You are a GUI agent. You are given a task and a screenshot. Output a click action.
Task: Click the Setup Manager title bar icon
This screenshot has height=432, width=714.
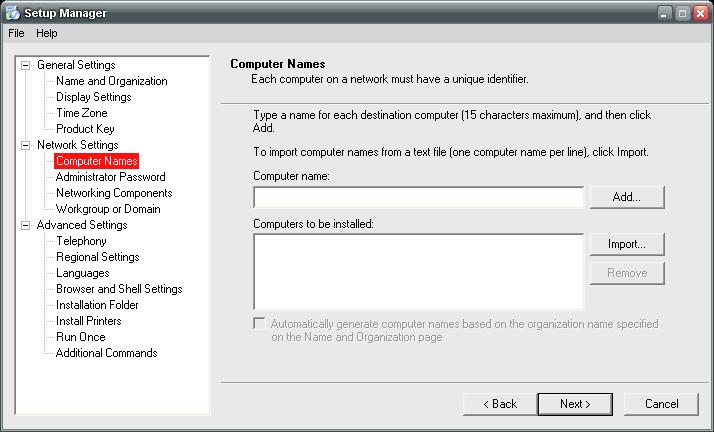click(13, 13)
